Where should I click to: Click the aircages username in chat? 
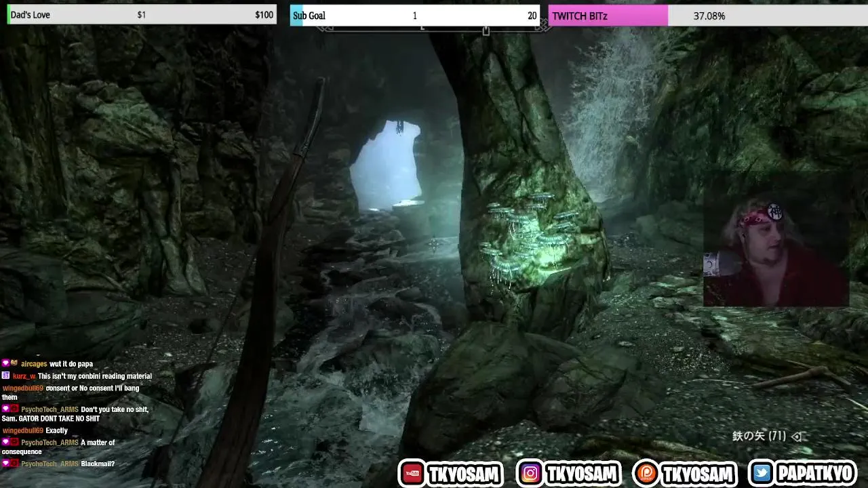click(x=34, y=364)
